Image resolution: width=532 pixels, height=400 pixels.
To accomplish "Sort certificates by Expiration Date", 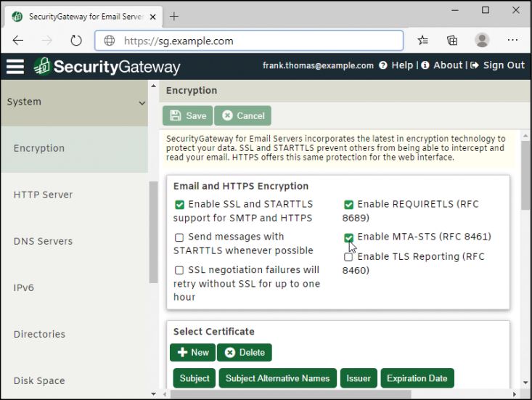I will pyautogui.click(x=417, y=378).
